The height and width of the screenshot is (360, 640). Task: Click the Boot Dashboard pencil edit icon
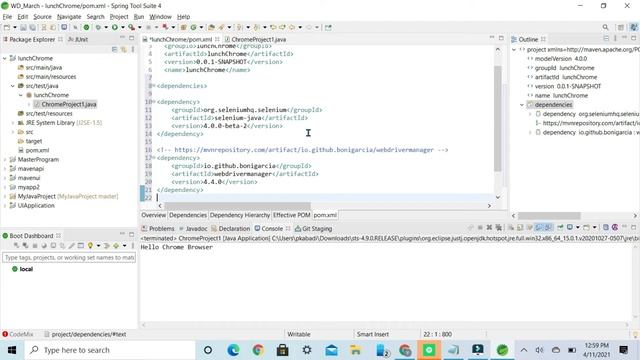coord(71,246)
